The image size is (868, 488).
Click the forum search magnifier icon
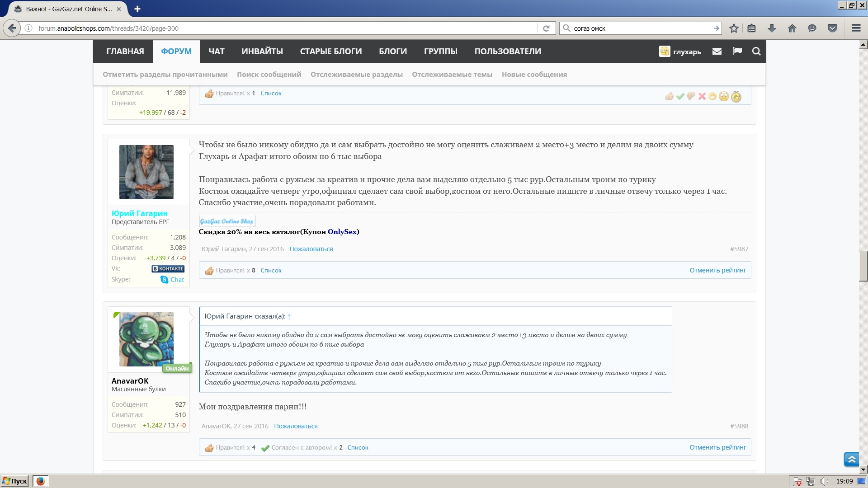(x=756, y=52)
